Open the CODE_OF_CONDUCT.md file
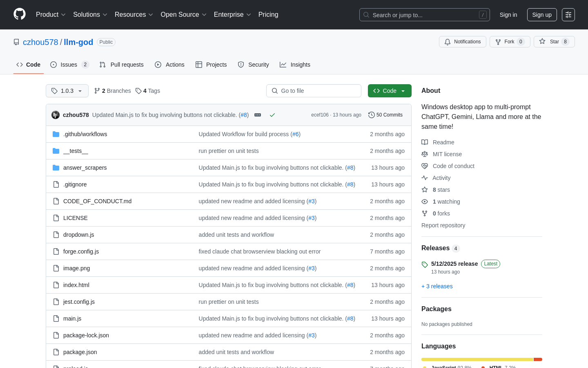Image resolution: width=588 pixels, height=368 pixels. (x=97, y=201)
